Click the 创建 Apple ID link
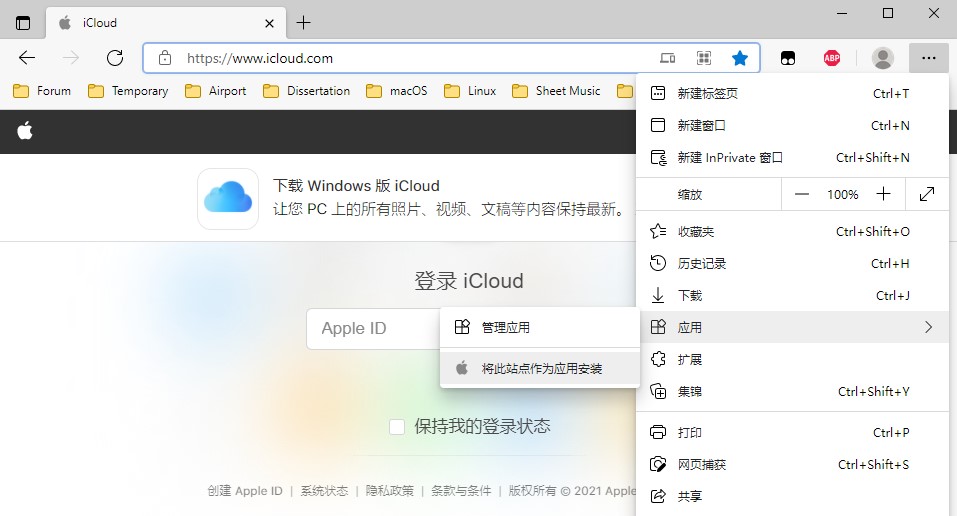This screenshot has height=516, width=957. (245, 491)
